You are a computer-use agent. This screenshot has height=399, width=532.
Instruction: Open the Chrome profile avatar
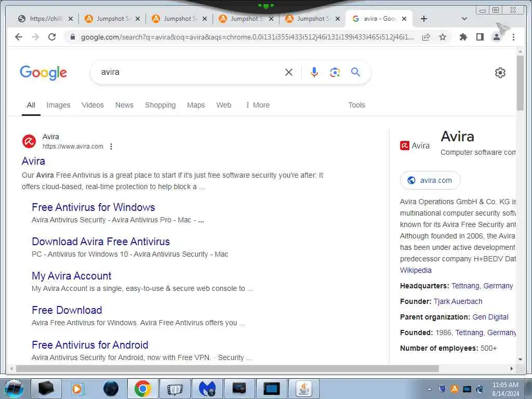496,37
